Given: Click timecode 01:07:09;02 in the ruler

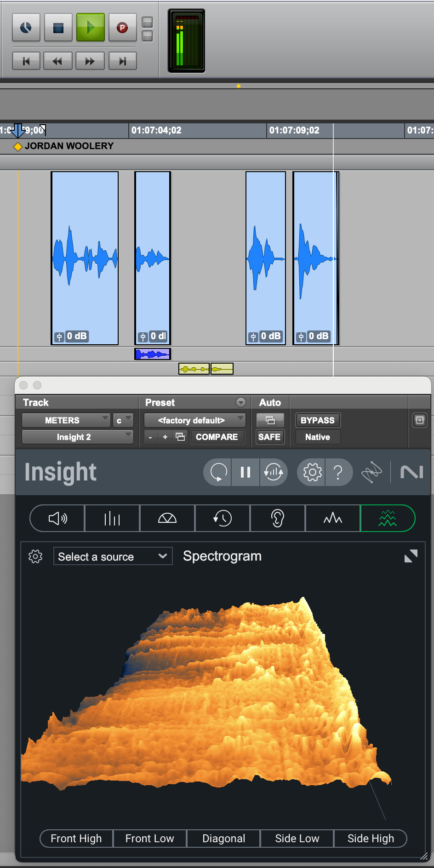Looking at the screenshot, I should [294, 130].
